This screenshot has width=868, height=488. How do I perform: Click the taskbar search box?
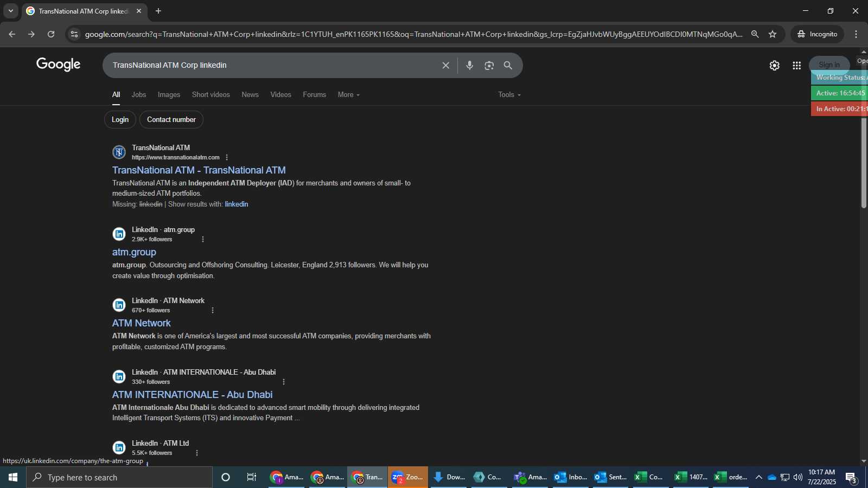point(119,477)
